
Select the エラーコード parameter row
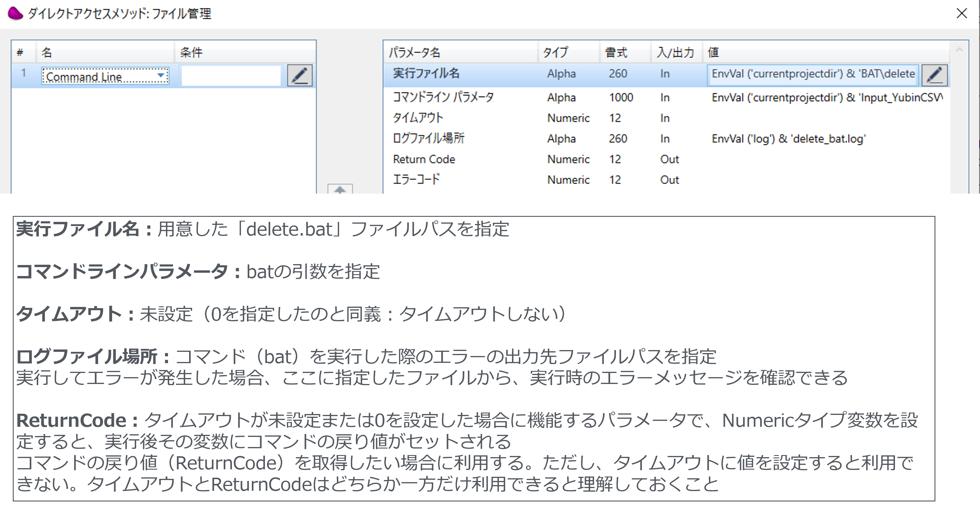tap(417, 179)
